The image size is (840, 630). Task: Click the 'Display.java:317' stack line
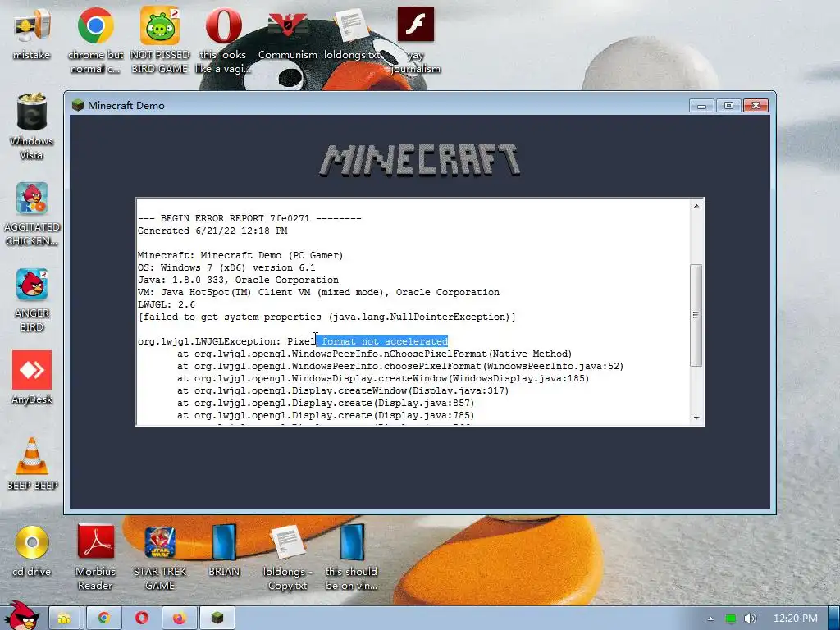(x=343, y=391)
